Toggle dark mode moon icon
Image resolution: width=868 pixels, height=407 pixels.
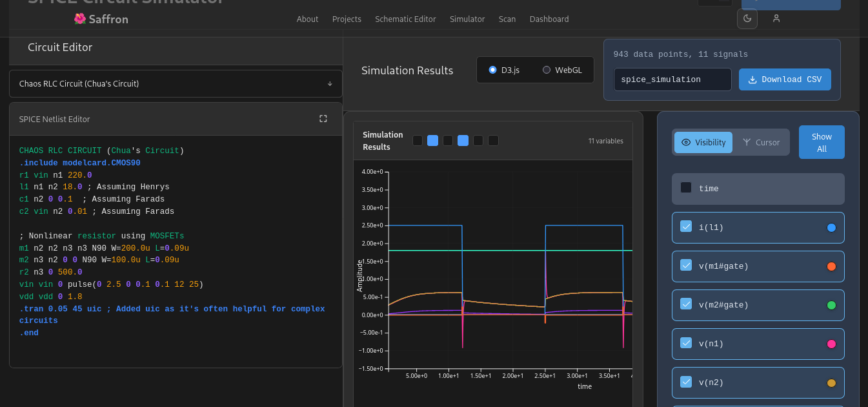tap(747, 19)
